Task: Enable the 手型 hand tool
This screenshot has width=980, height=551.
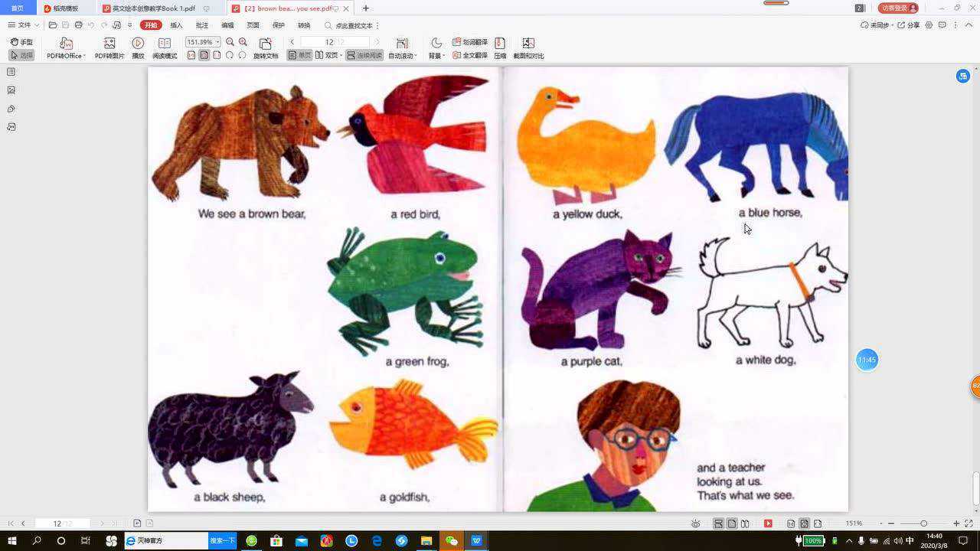Action: tap(21, 42)
